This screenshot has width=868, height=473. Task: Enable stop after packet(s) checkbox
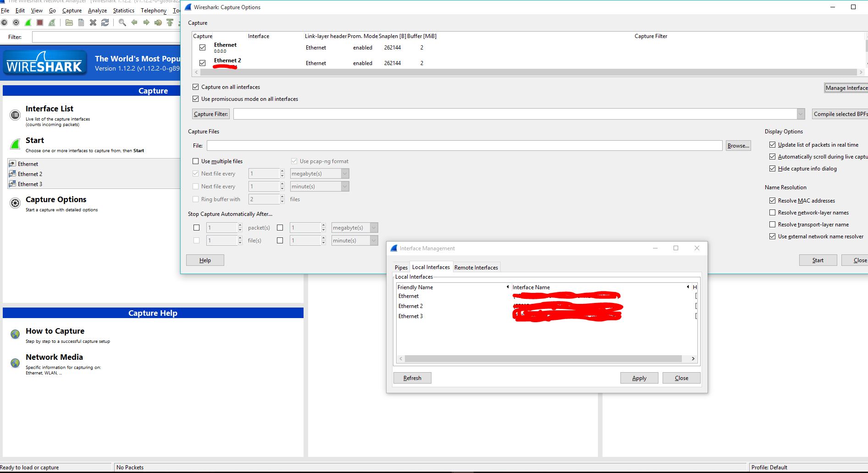pyautogui.click(x=197, y=227)
